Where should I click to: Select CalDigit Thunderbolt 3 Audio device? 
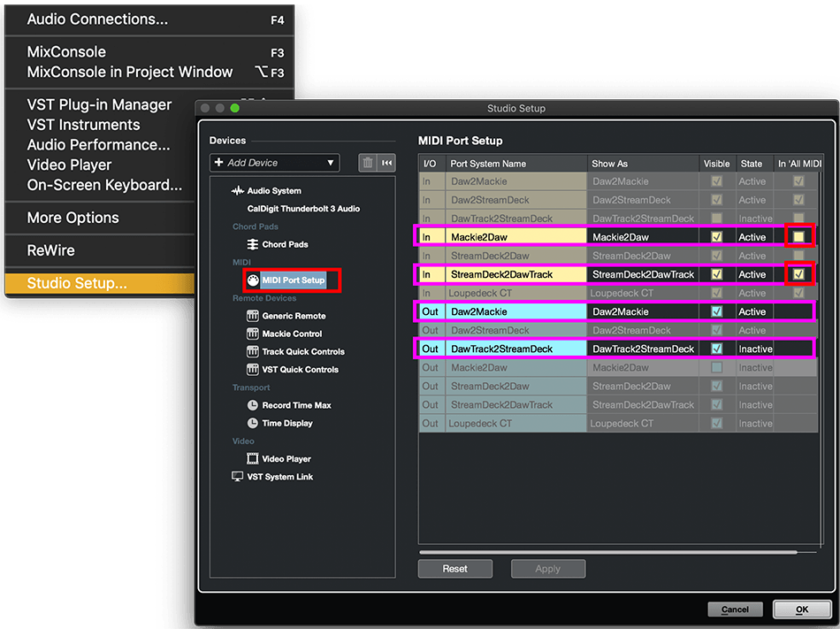(x=302, y=209)
